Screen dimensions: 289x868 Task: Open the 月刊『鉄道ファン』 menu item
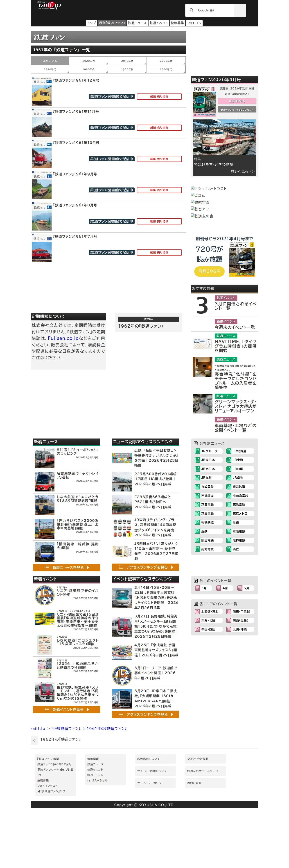click(x=112, y=23)
